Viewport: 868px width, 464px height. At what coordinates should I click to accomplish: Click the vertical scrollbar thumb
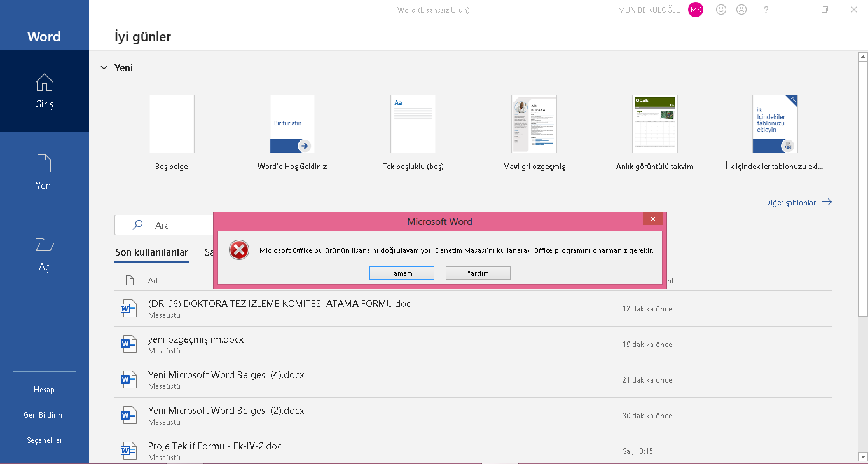[863, 189]
